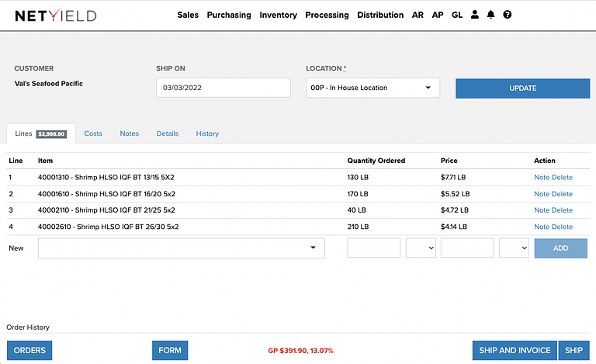Viewport: 596px width, 364px height.
Task: Open the notifications bell icon
Action: (x=490, y=15)
